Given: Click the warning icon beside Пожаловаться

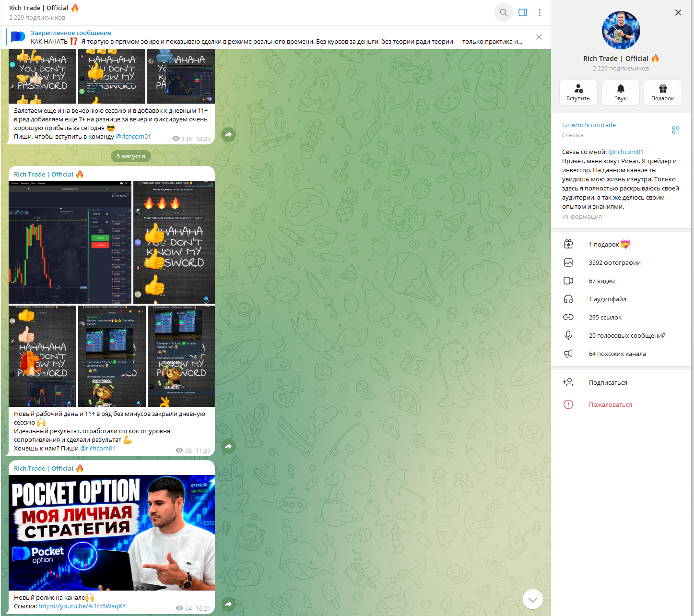Looking at the screenshot, I should (568, 404).
